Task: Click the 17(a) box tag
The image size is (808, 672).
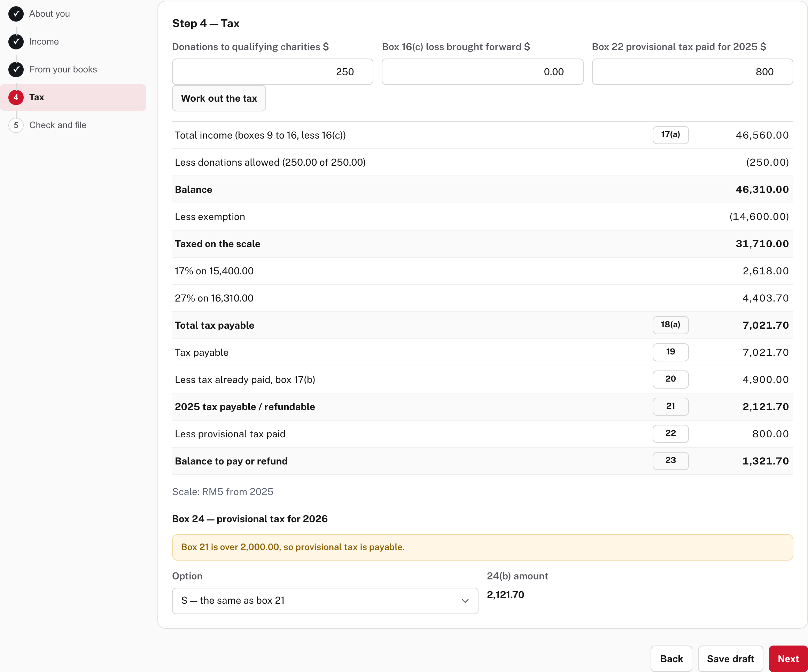Action: coord(670,135)
